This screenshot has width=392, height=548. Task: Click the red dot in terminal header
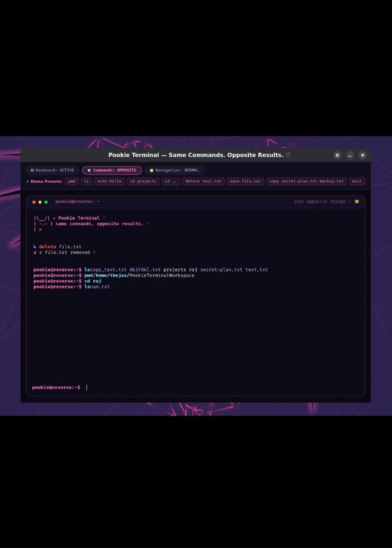(x=34, y=202)
